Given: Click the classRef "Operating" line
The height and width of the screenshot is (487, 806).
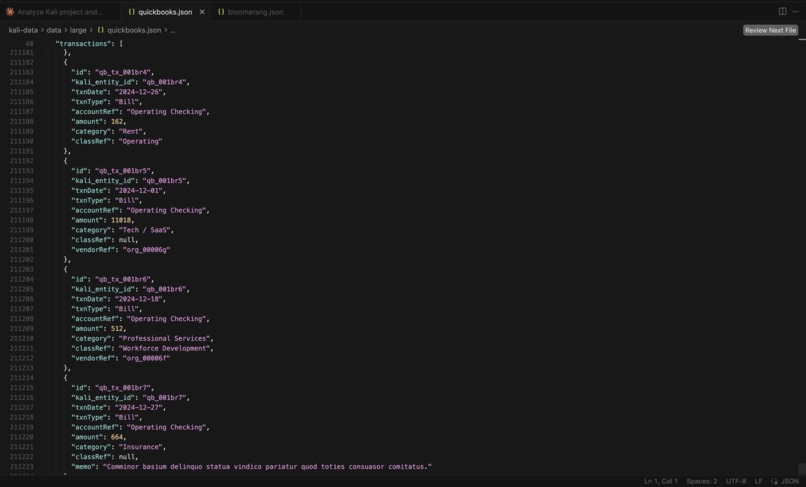Looking at the screenshot, I should point(116,141).
